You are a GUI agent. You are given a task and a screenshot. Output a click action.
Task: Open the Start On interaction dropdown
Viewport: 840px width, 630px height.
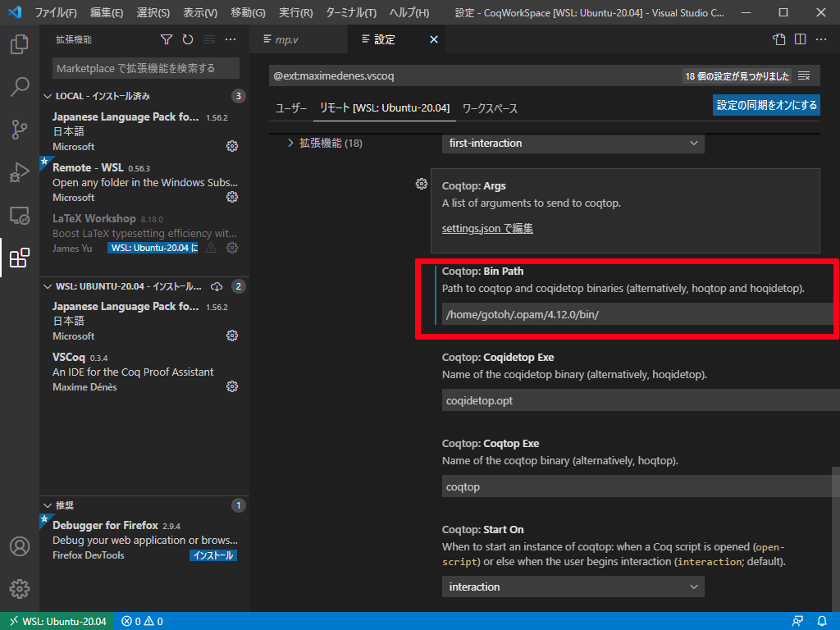pos(573,587)
